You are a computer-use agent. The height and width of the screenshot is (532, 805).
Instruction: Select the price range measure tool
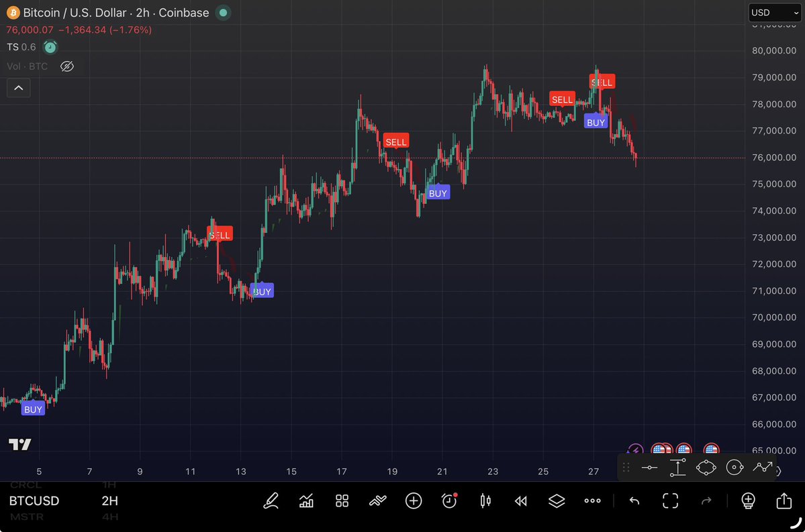(x=677, y=468)
